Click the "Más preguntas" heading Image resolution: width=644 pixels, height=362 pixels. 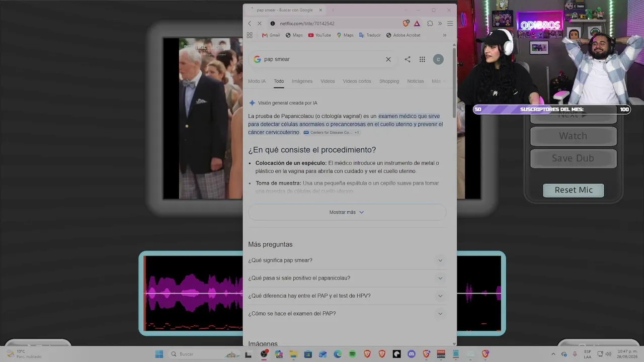click(270, 244)
